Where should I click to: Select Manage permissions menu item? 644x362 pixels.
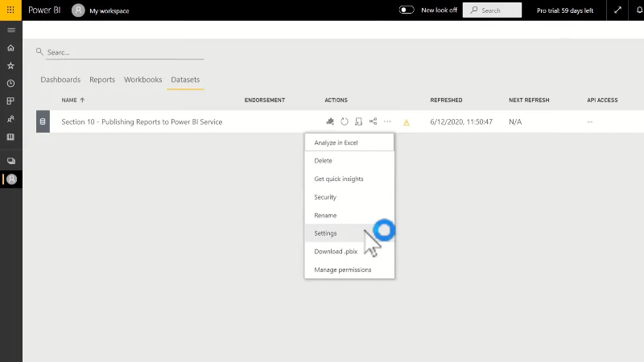349,269
